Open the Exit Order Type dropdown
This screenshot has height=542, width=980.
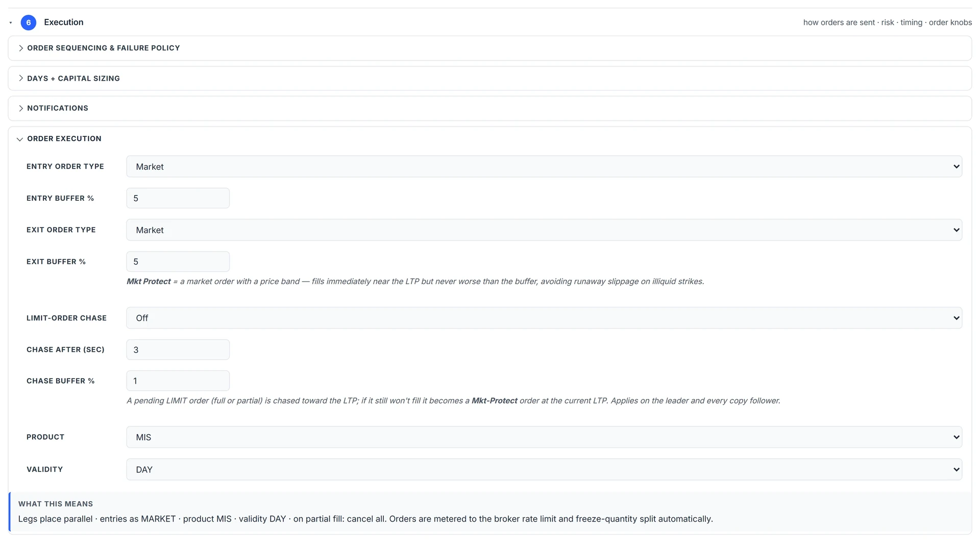tap(544, 230)
